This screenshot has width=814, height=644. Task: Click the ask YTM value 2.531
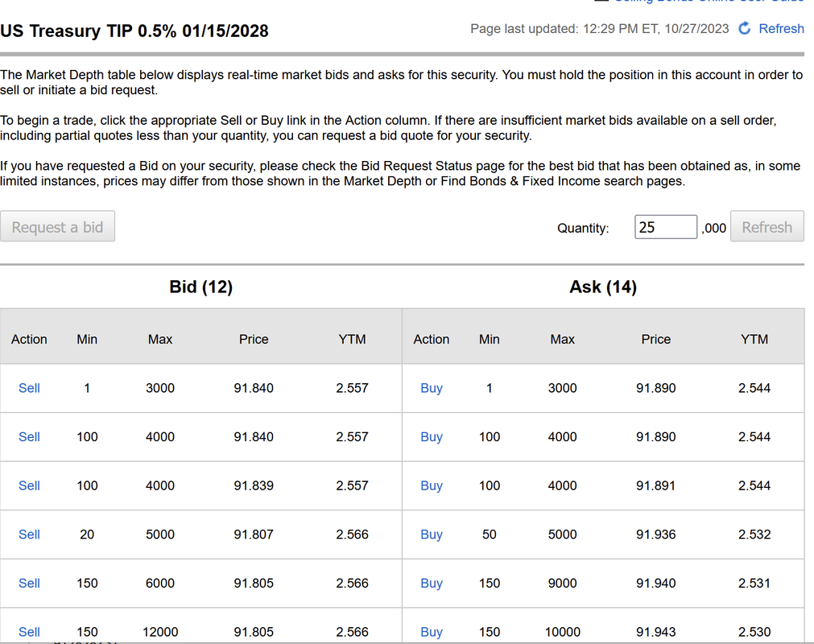point(754,584)
